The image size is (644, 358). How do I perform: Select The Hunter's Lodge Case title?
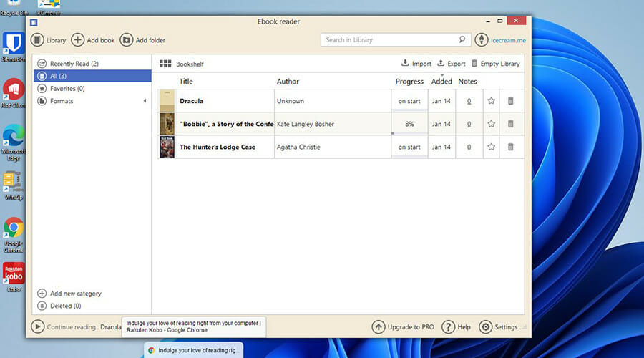tap(218, 147)
